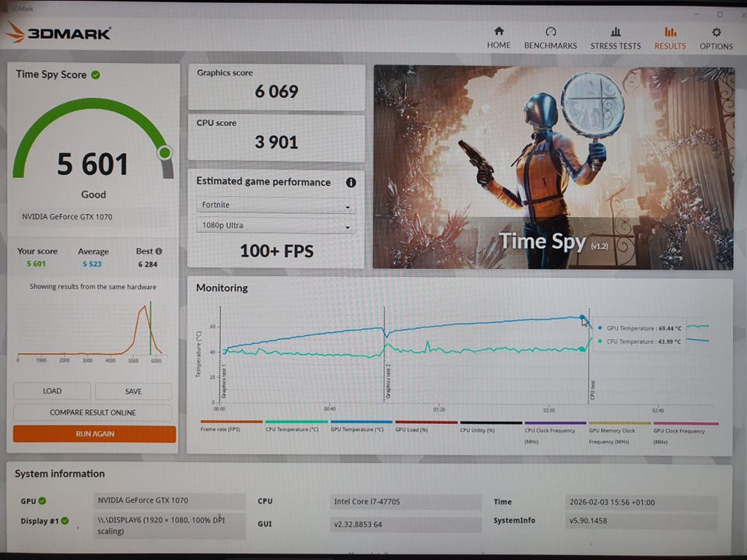747x560 pixels.
Task: Click COMPARE RESULT ONLINE button
Action: pos(93,412)
